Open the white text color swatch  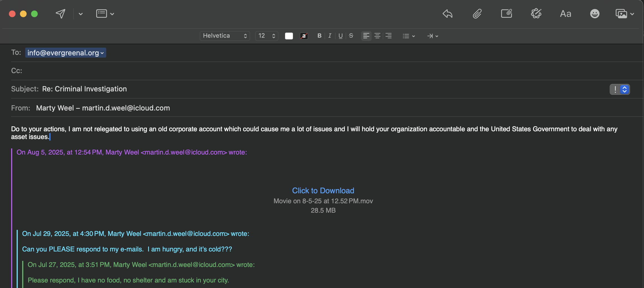tap(289, 36)
